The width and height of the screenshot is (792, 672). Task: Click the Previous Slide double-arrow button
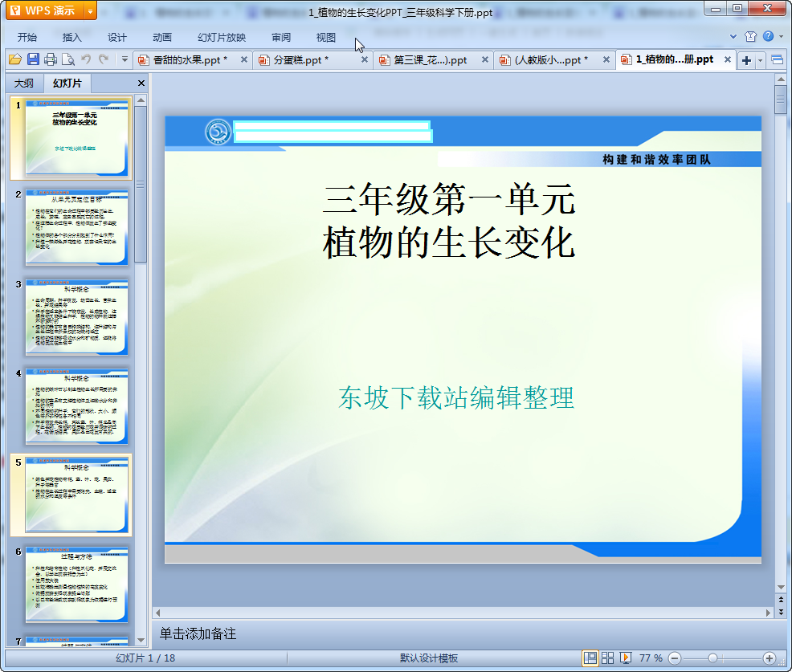tap(781, 599)
